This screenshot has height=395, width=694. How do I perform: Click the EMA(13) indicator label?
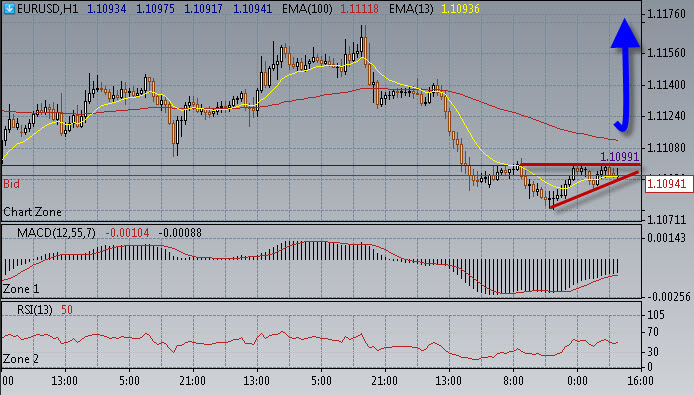point(411,9)
